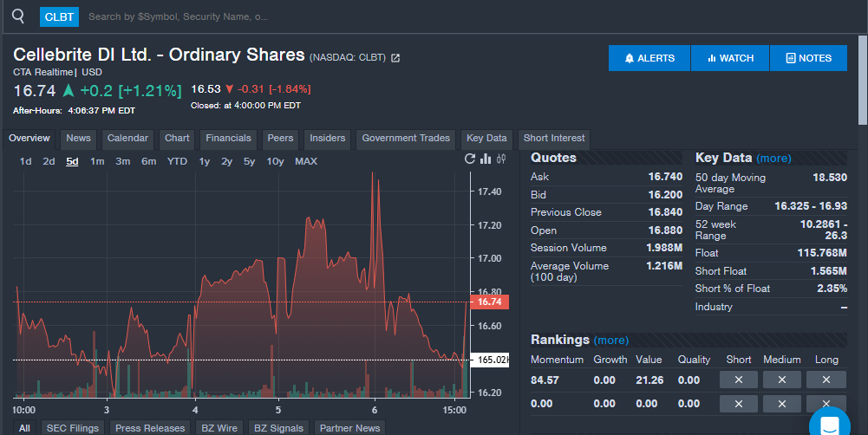Open the Key Data tab
This screenshot has width=868, height=435.
pyautogui.click(x=486, y=139)
